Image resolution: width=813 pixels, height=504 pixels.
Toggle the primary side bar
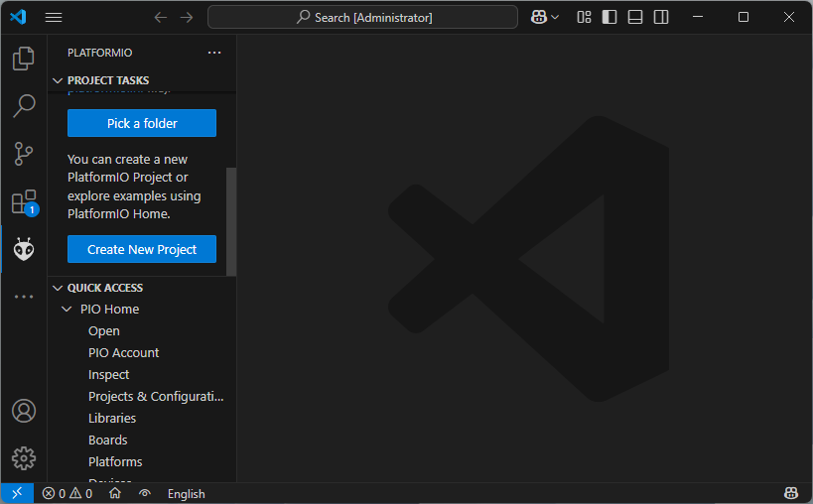(x=610, y=17)
